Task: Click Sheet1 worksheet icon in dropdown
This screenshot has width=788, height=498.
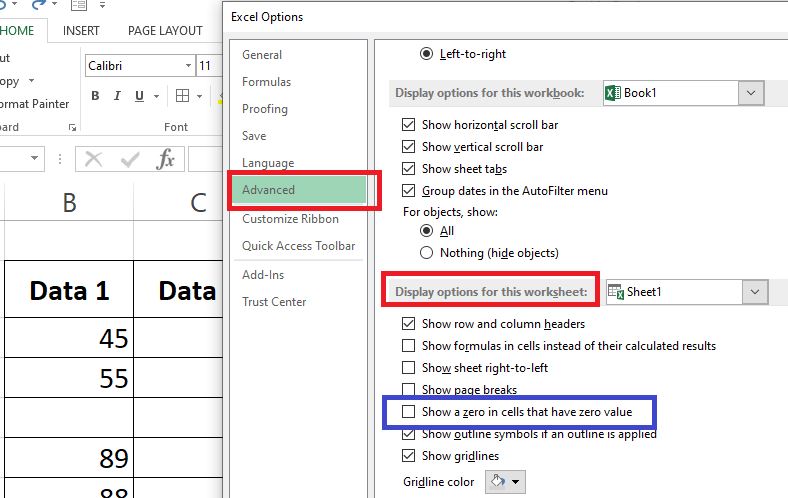Action: [616, 292]
